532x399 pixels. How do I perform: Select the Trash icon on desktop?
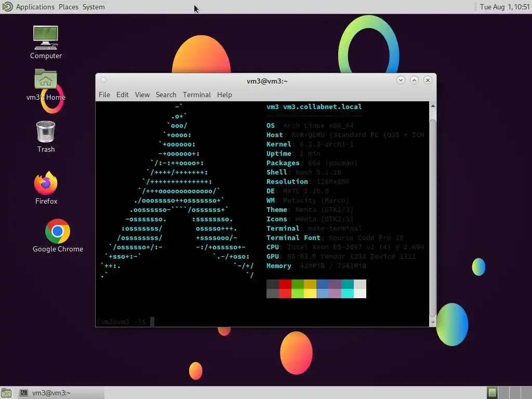point(46,131)
